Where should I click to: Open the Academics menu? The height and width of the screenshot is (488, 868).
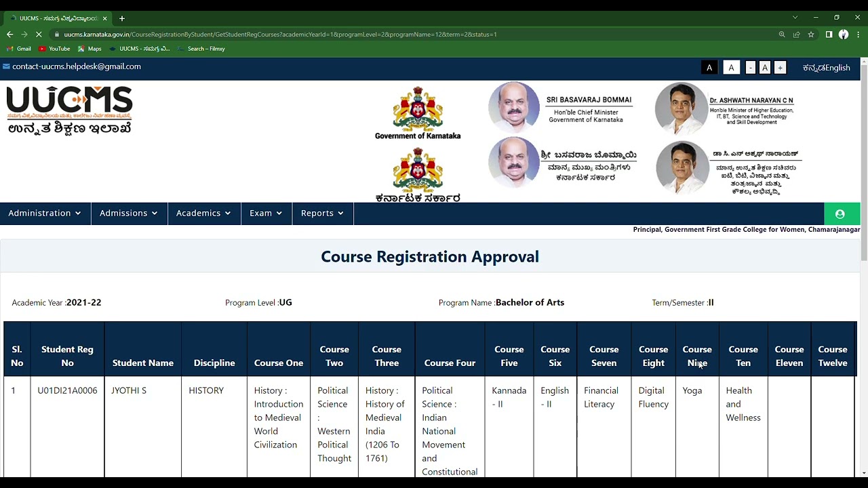[x=203, y=213]
